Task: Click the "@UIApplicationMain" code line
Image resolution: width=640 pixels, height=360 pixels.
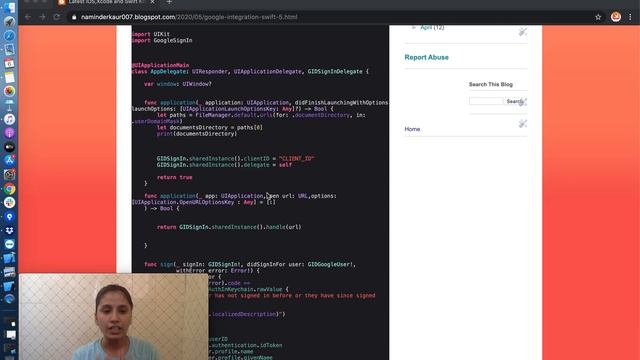Action: pos(160,65)
